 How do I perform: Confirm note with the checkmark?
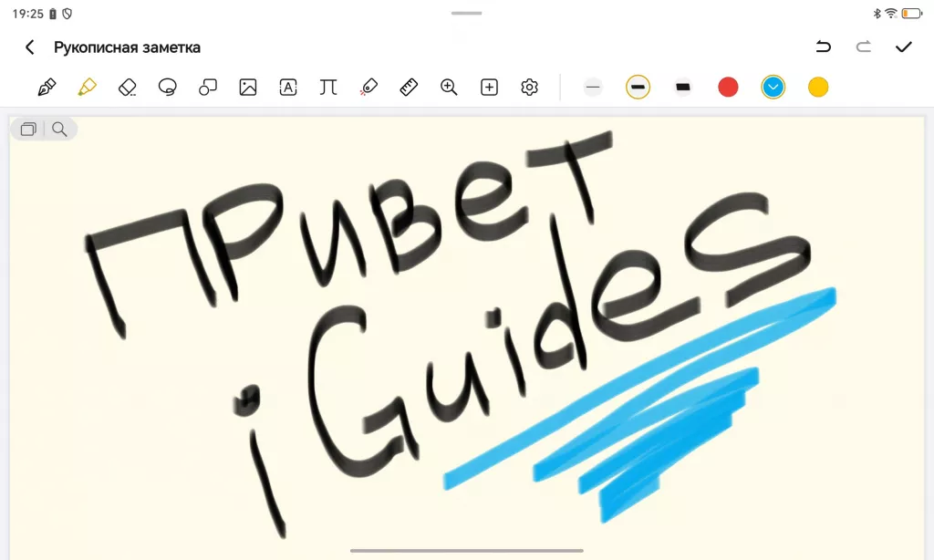[x=904, y=47]
